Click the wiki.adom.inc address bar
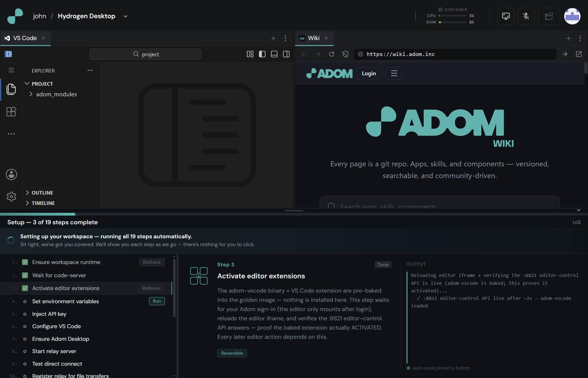The height and width of the screenshot is (378, 588). (x=455, y=54)
